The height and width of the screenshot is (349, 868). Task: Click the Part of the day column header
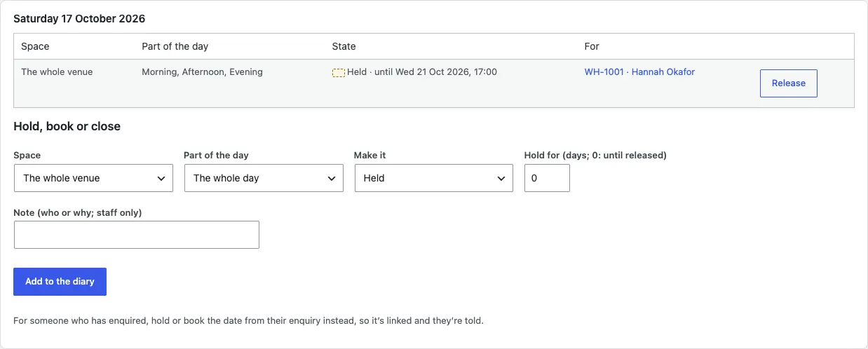(175, 46)
